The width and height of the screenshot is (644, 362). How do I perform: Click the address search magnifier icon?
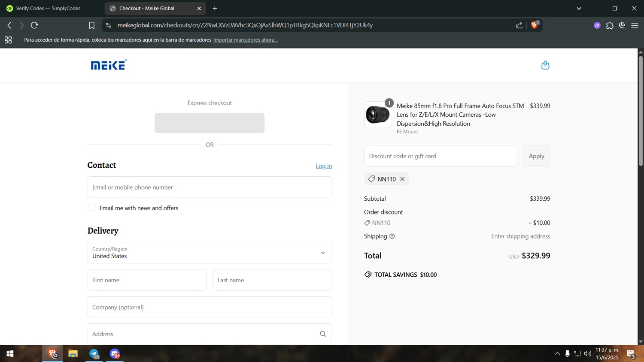click(323, 334)
